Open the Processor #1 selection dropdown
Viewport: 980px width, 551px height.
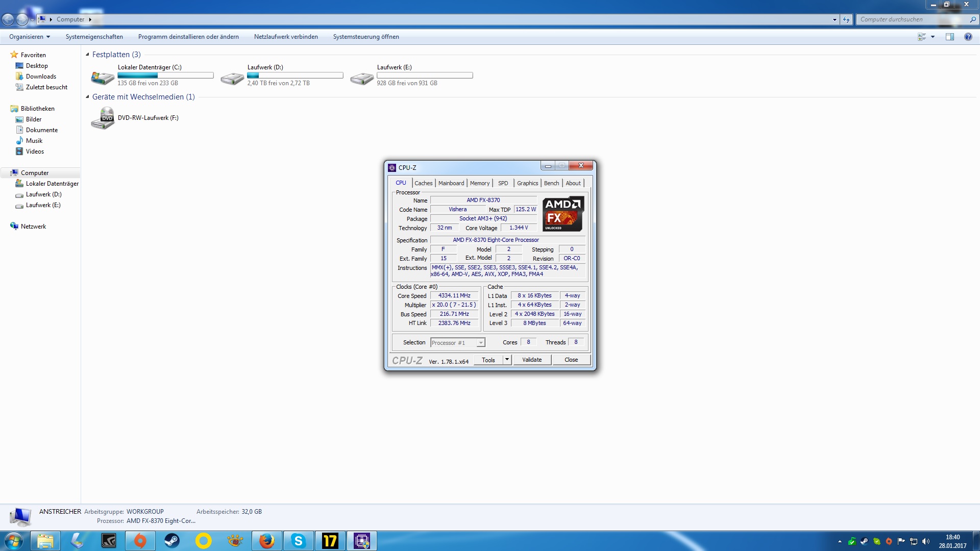[x=480, y=343]
